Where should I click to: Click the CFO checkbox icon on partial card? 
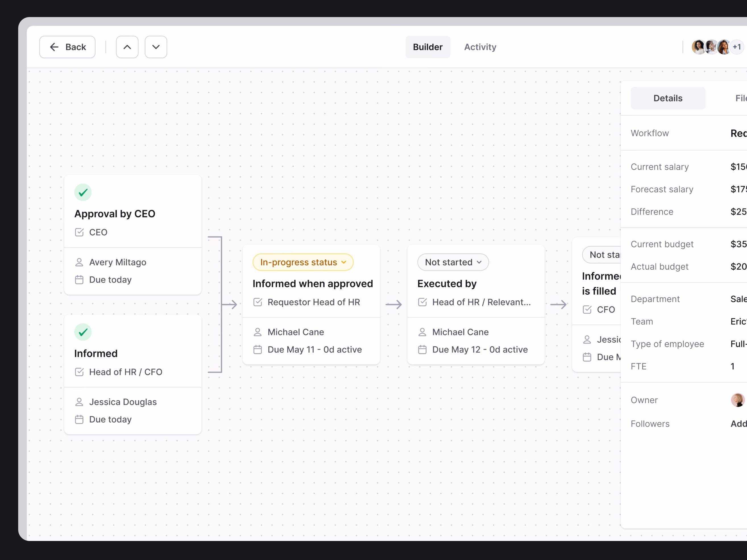click(587, 309)
